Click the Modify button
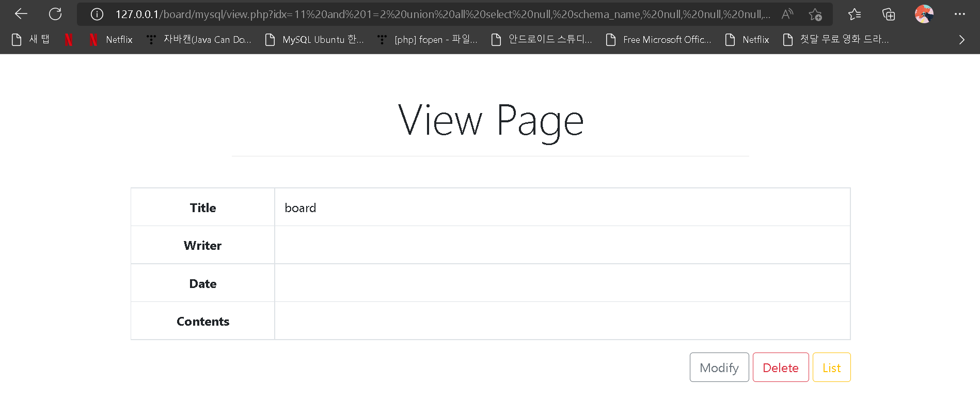980x400 pixels. pyautogui.click(x=719, y=367)
